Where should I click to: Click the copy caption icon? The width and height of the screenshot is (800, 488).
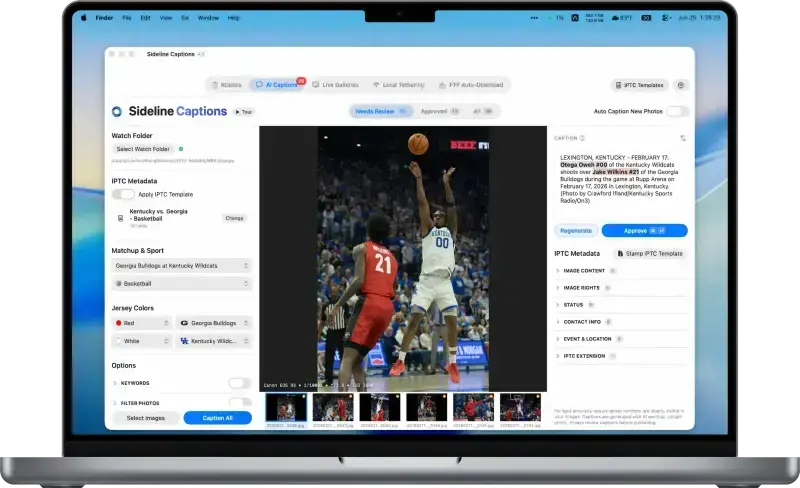[683, 138]
